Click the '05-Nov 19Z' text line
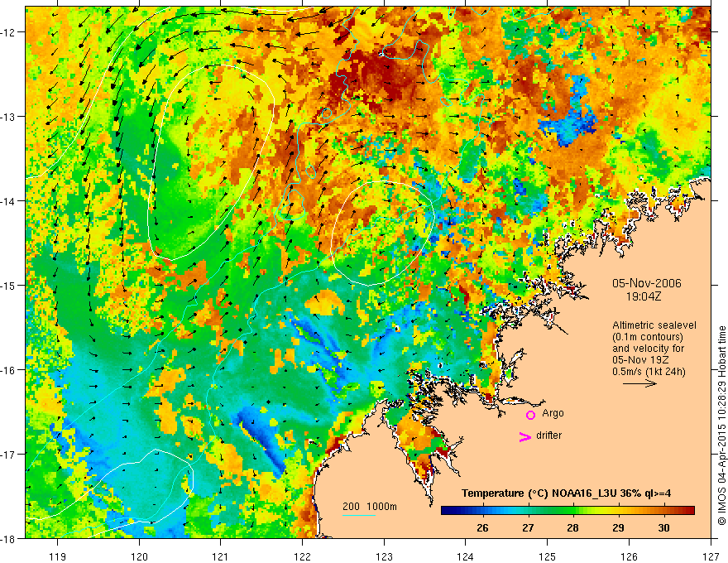Viewport: 728px width, 563px height. (639, 360)
